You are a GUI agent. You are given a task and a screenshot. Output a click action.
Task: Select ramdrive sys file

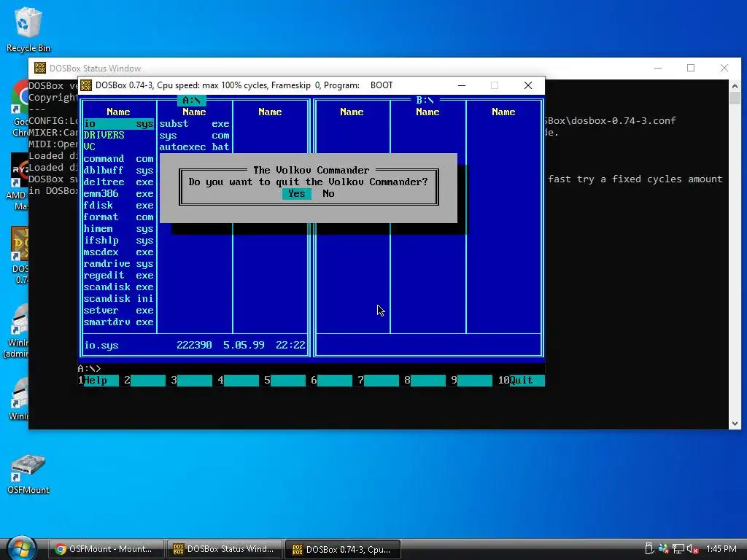click(119, 264)
